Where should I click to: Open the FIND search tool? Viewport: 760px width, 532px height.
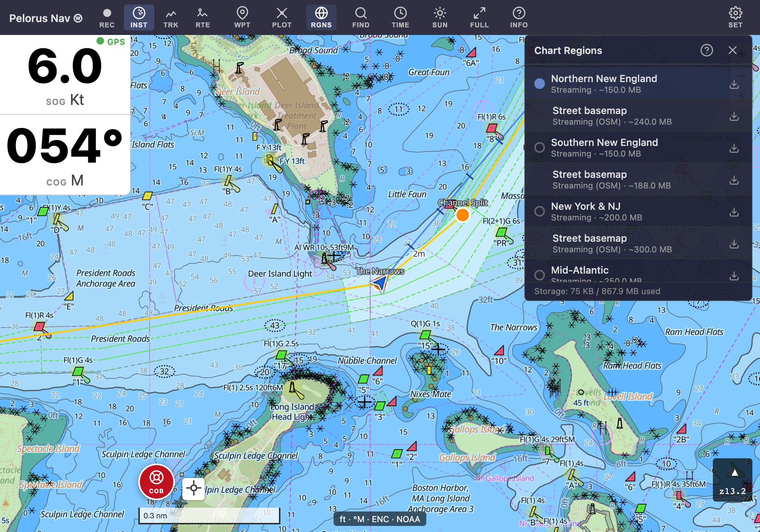point(361,18)
